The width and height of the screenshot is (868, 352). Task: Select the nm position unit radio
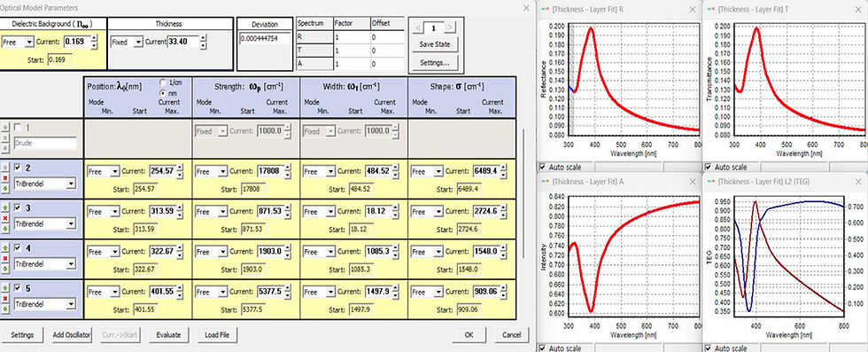coord(163,92)
